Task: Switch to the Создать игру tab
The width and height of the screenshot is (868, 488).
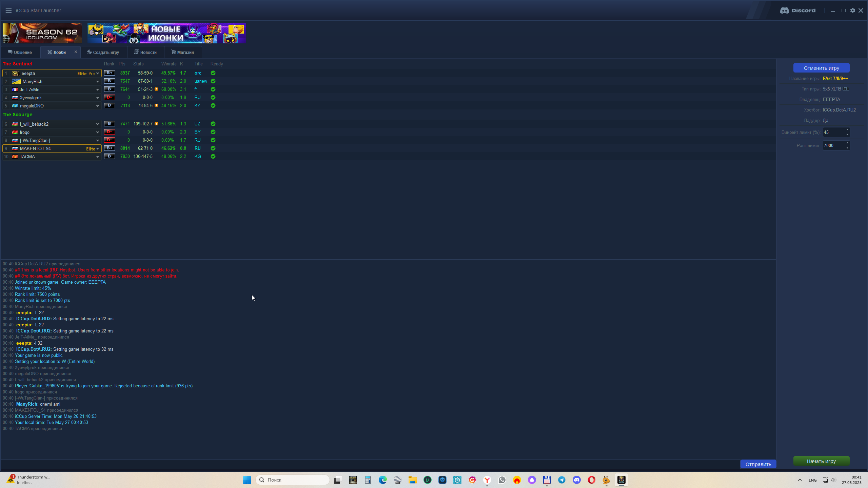Action: pyautogui.click(x=103, y=52)
